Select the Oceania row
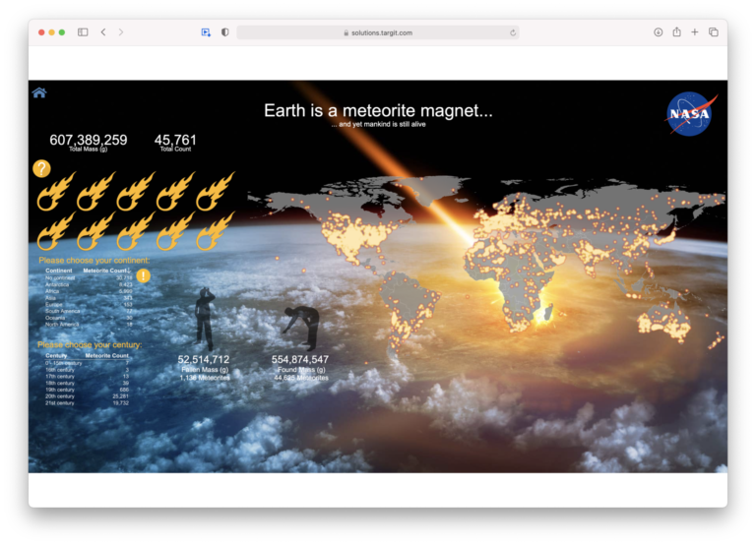 point(89,318)
